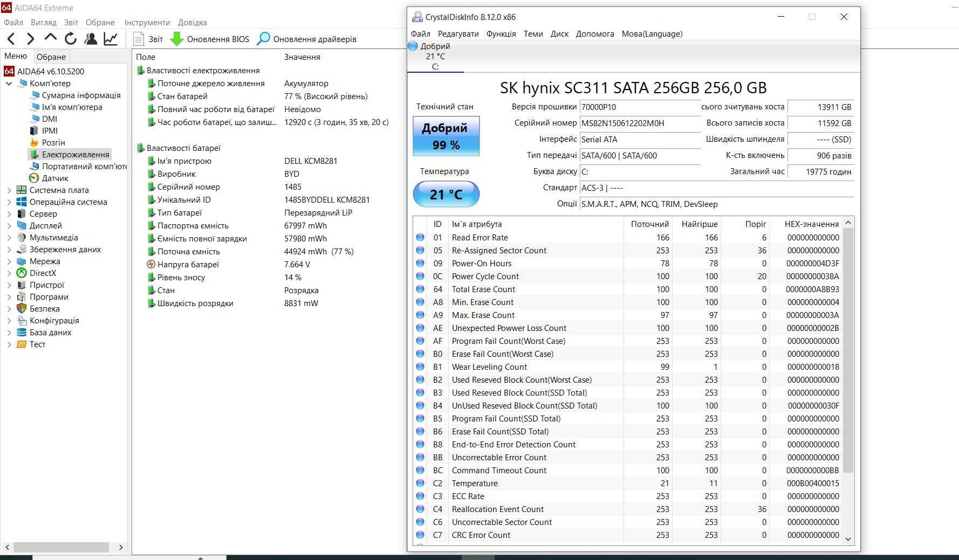Open AIDA64 Довідка menu
959x560 pixels.
193,22
